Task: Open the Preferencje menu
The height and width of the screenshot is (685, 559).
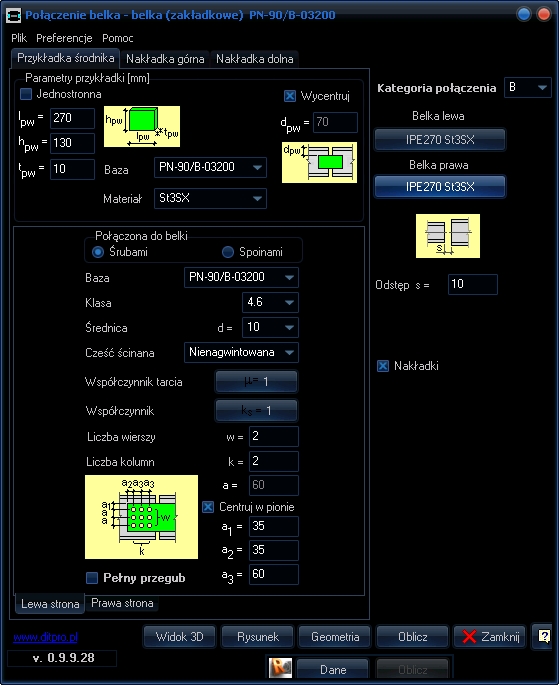Action: click(x=64, y=38)
